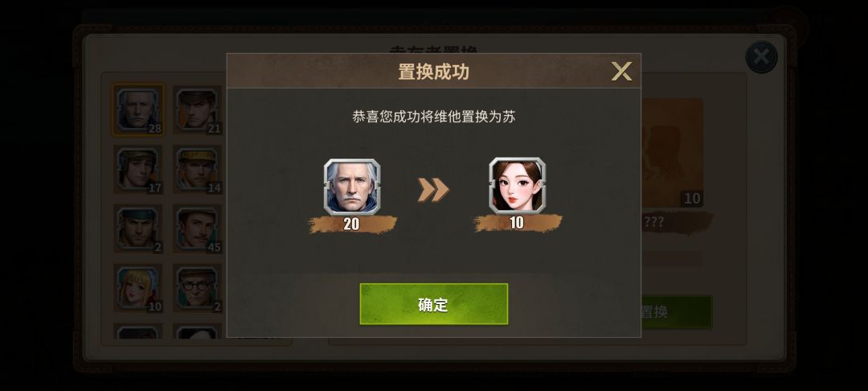The image size is (868, 391).
Task: Tap the 10 count label under new hero
Action: coord(517,223)
